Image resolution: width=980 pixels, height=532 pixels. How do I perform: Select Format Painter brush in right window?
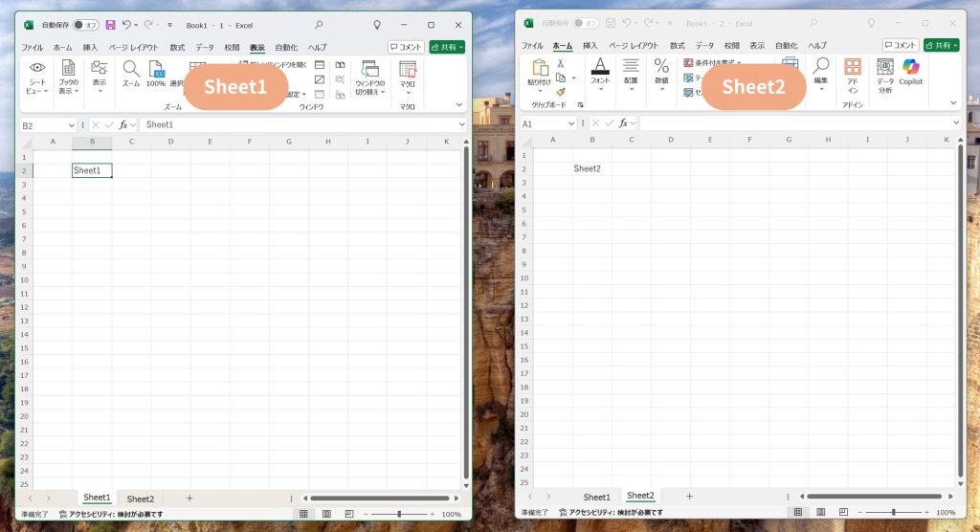click(561, 92)
